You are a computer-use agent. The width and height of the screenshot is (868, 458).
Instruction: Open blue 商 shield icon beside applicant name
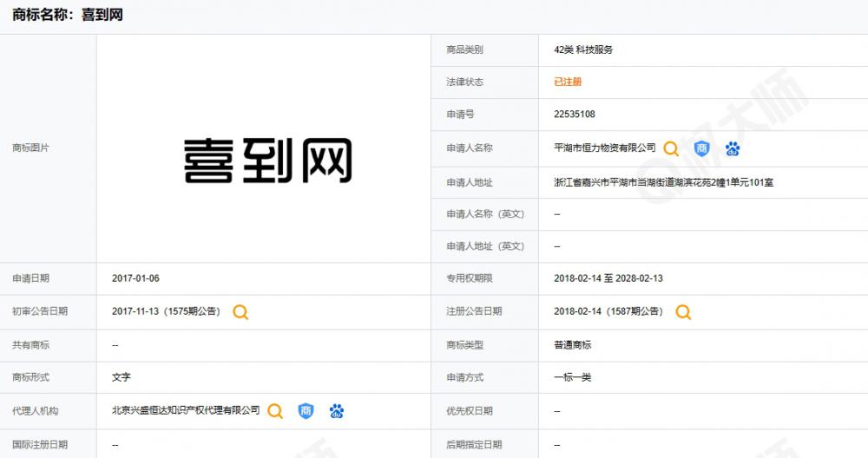tap(702, 148)
